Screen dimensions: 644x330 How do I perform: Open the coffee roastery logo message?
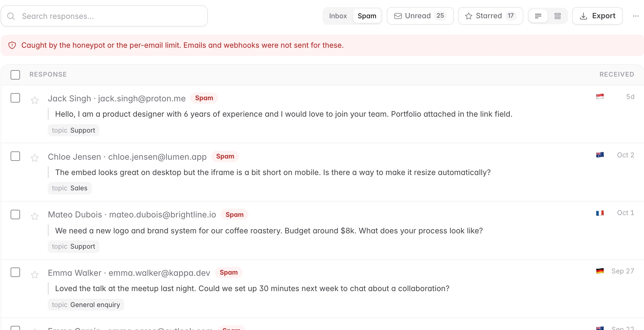pos(269,231)
